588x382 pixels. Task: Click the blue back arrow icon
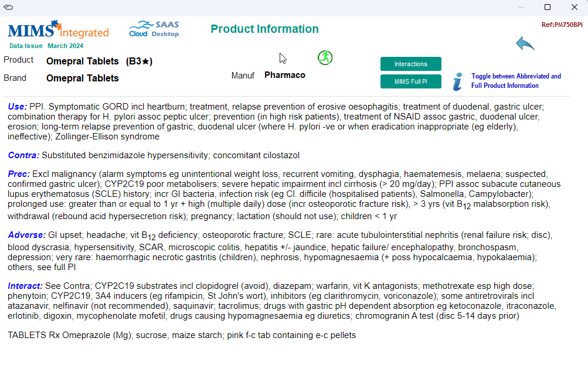[x=525, y=43]
